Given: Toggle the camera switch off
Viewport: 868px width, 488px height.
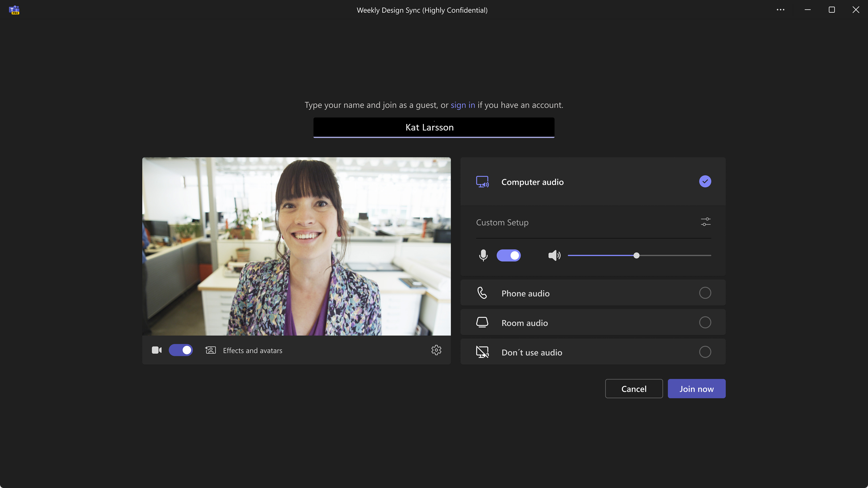Looking at the screenshot, I should [x=181, y=350].
